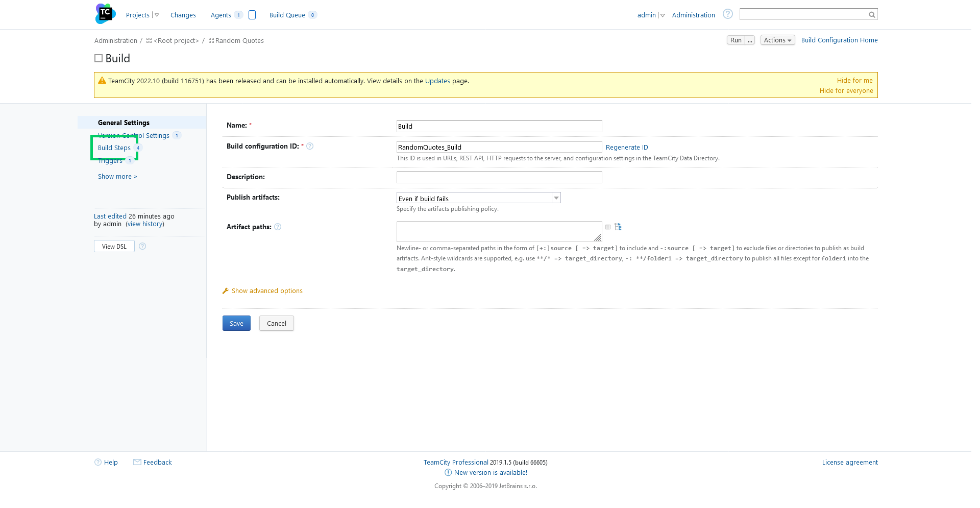Expand Show more settings in sidebar
Viewport: 980px width, 508px height.
tap(117, 177)
